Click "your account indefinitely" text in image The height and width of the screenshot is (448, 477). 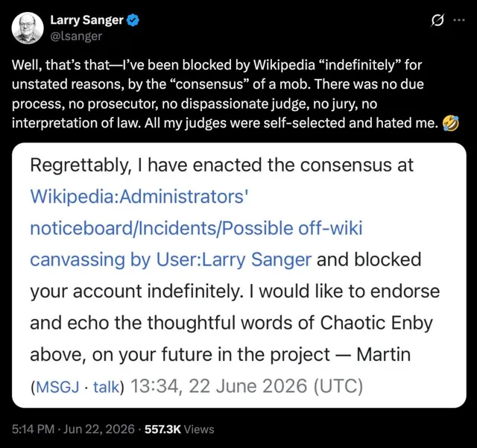(136, 291)
